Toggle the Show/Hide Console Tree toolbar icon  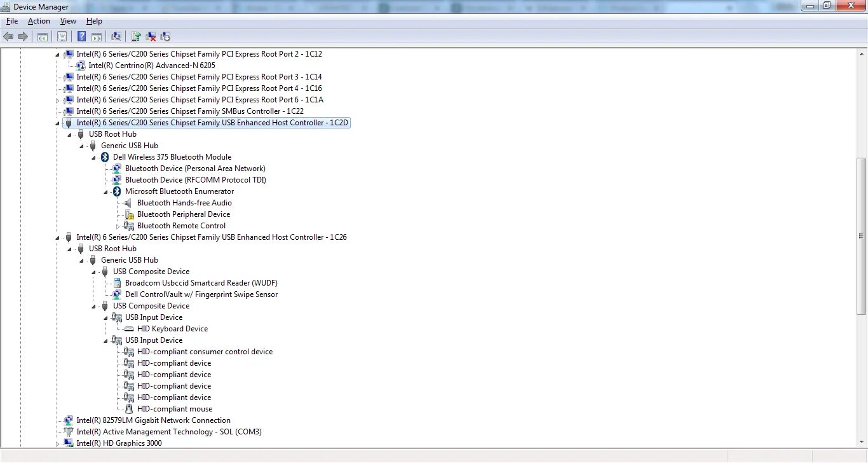(43, 36)
